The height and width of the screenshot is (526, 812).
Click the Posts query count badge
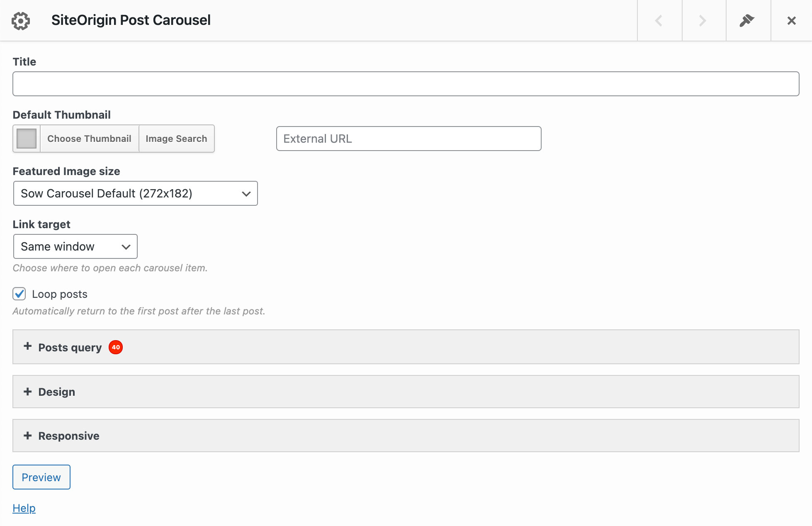tap(116, 347)
